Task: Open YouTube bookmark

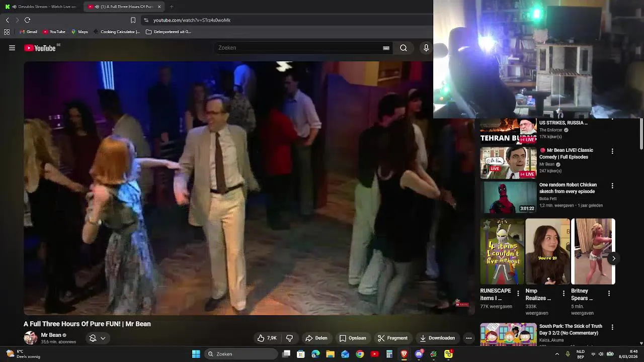Action: point(54,32)
